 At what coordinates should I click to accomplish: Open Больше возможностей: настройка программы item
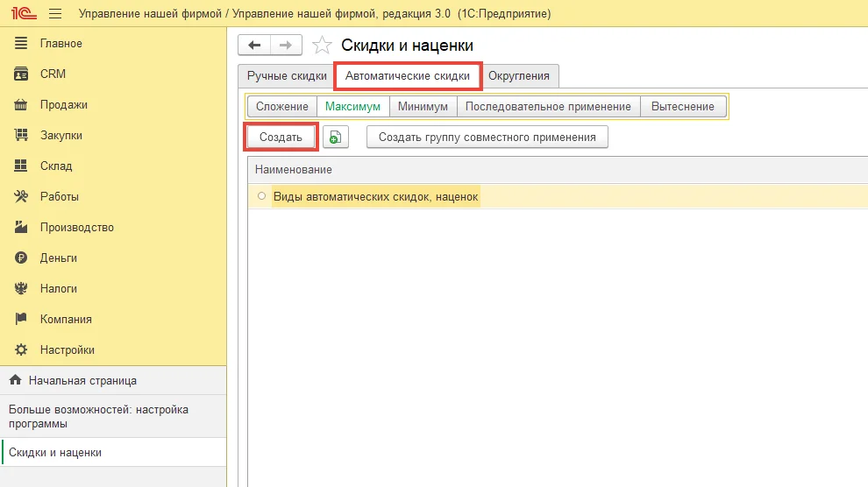(x=113, y=416)
